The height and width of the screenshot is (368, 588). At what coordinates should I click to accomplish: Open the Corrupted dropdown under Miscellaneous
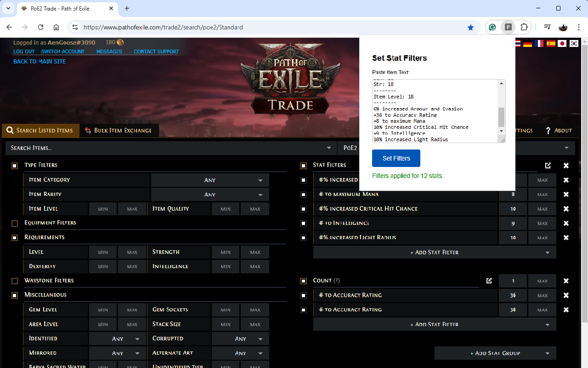(240, 338)
